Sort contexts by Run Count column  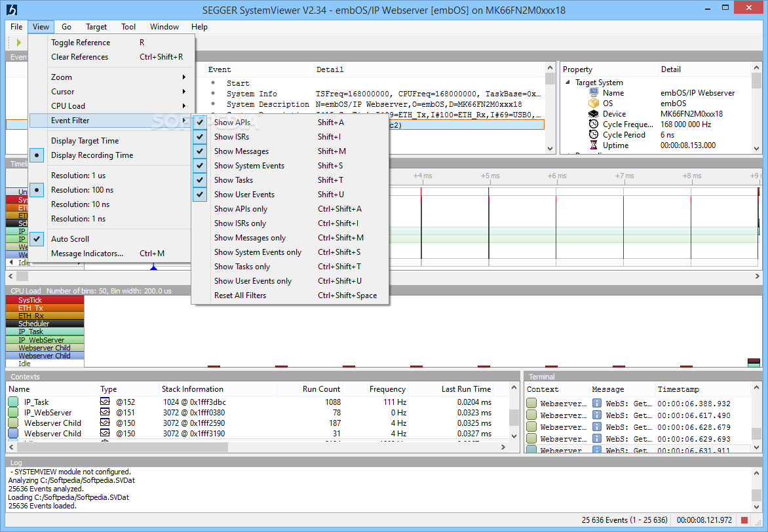[x=309, y=389]
